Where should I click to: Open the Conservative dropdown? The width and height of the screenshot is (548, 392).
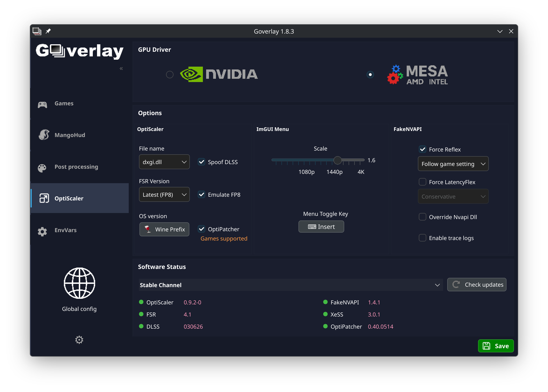click(x=453, y=196)
